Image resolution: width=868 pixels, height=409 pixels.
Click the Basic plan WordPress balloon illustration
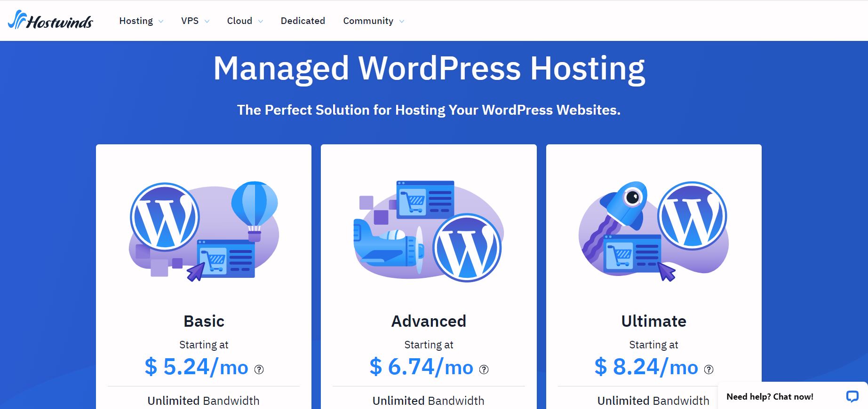pyautogui.click(x=204, y=231)
